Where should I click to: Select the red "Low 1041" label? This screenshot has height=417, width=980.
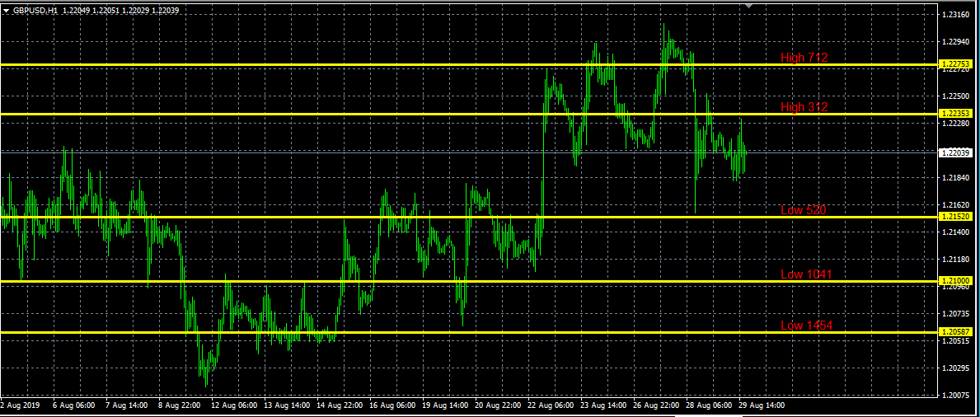pyautogui.click(x=806, y=274)
